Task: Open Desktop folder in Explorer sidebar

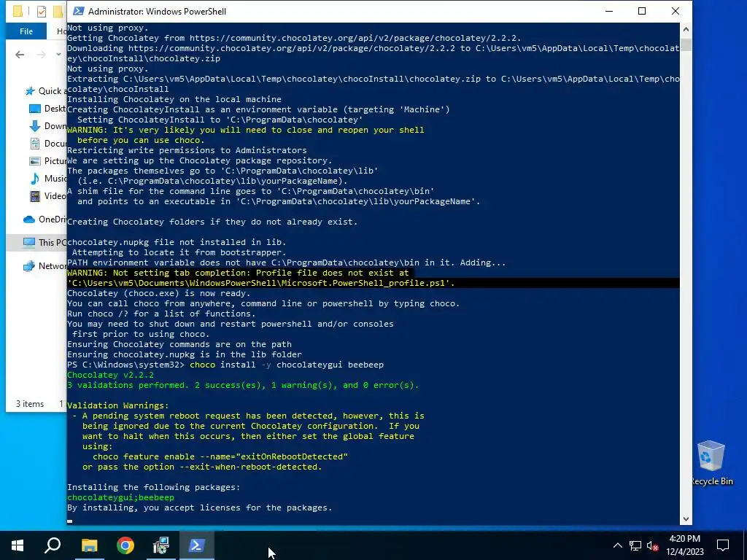Action: pos(47,109)
